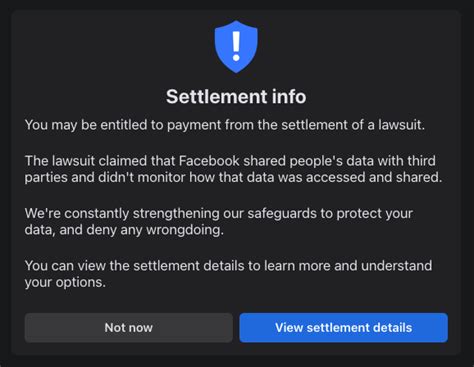Image resolution: width=474 pixels, height=367 pixels.
Task: Open View settlement details
Action: coord(343,328)
